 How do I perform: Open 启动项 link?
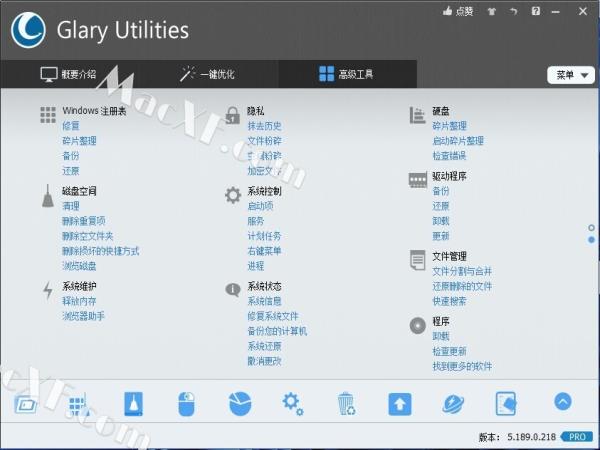260,206
